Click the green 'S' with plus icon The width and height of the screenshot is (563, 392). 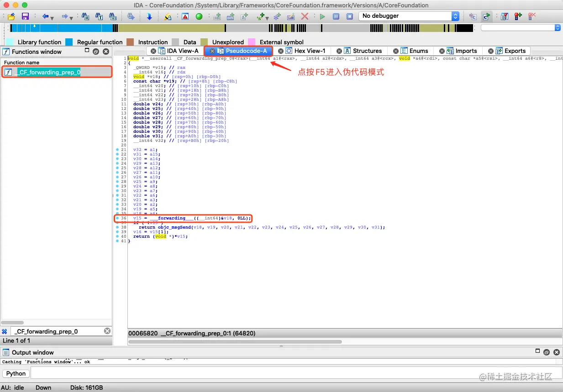click(261, 16)
